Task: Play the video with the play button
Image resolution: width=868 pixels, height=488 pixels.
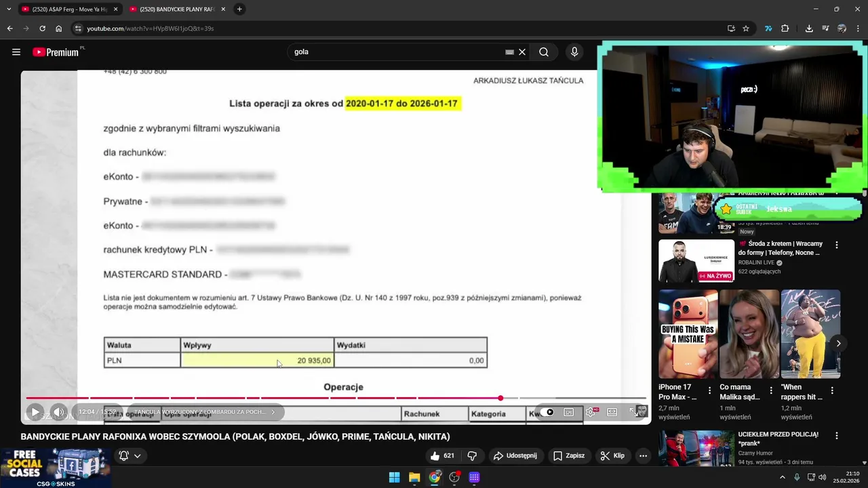Action: point(35,411)
